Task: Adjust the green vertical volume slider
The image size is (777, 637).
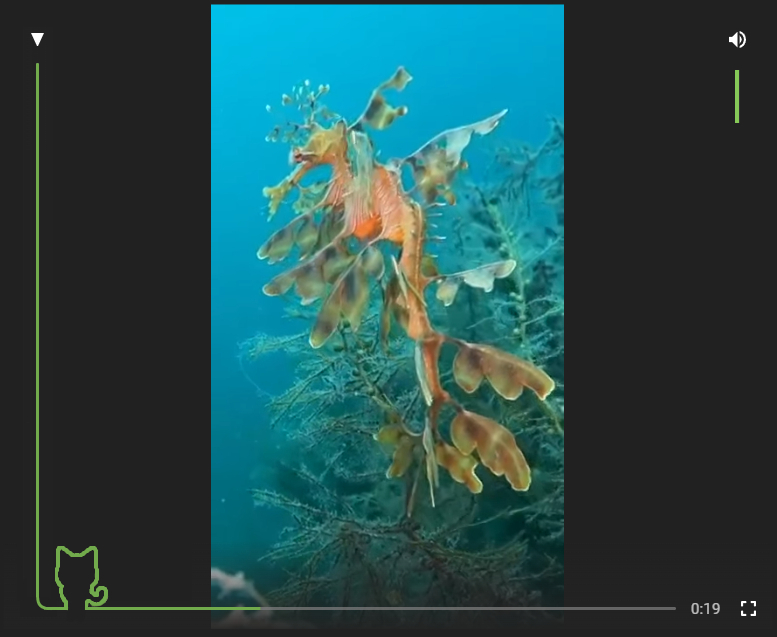Action: [737, 96]
